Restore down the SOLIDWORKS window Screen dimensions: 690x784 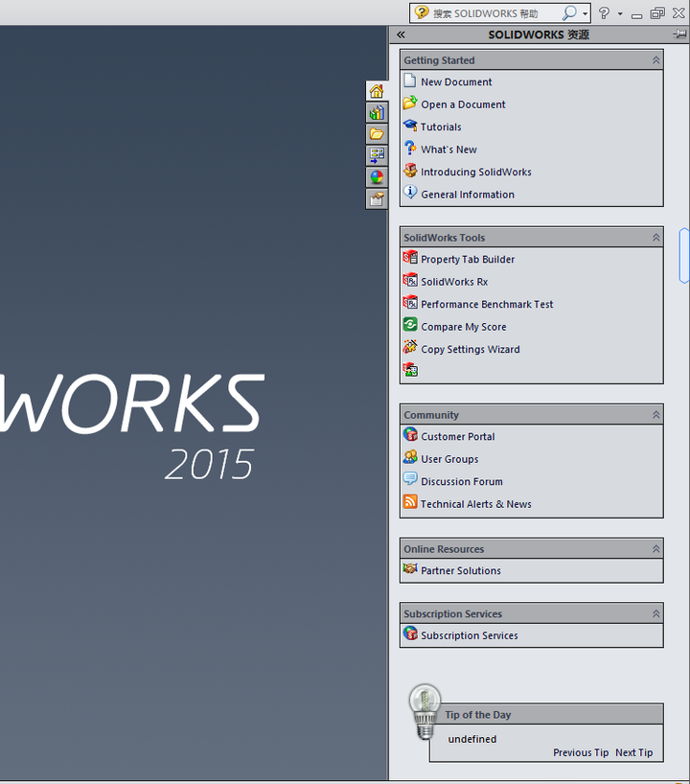pyautogui.click(x=657, y=13)
